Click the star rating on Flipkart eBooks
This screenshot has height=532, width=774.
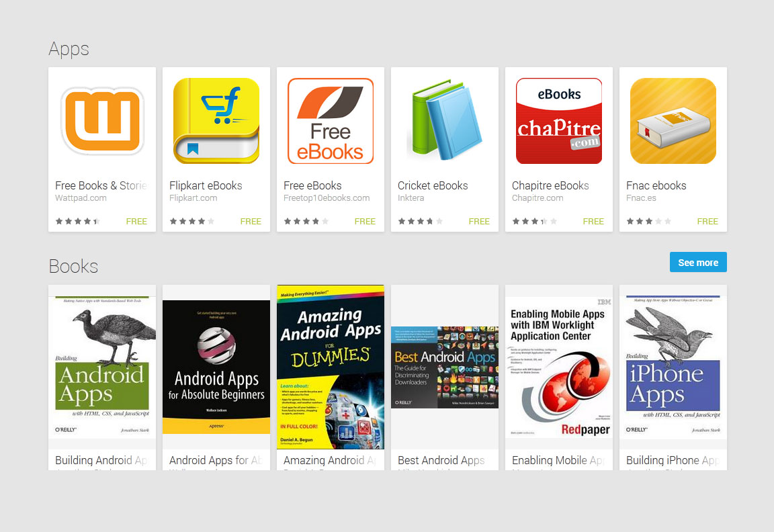pyautogui.click(x=192, y=221)
